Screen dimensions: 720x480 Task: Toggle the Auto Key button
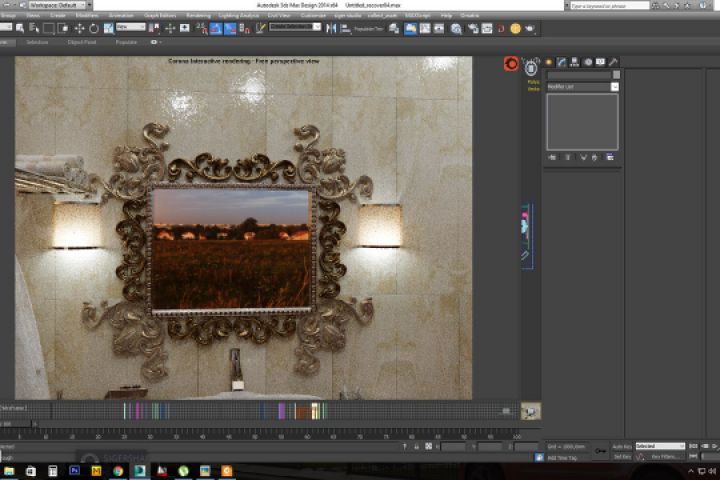[621, 446]
